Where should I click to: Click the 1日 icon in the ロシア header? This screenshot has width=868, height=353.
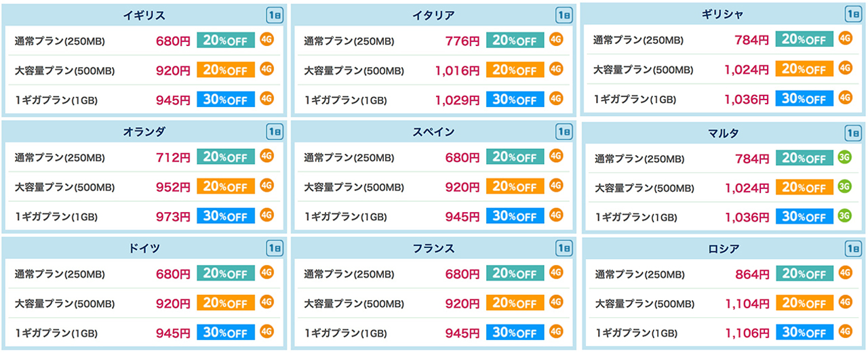click(853, 249)
